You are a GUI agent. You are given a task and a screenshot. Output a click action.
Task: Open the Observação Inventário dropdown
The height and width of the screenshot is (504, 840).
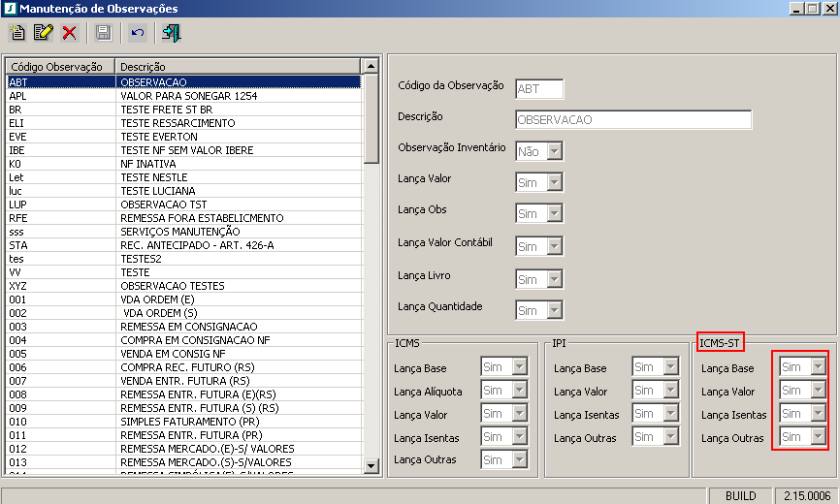pyautogui.click(x=554, y=151)
